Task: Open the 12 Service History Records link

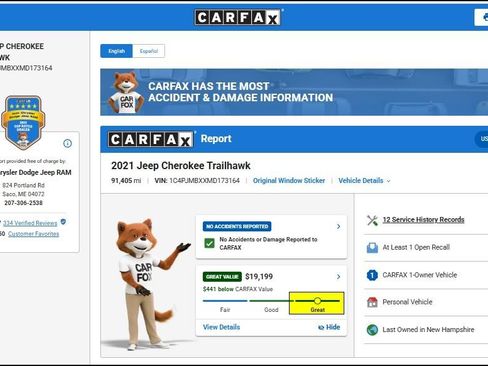Action: [x=423, y=220]
